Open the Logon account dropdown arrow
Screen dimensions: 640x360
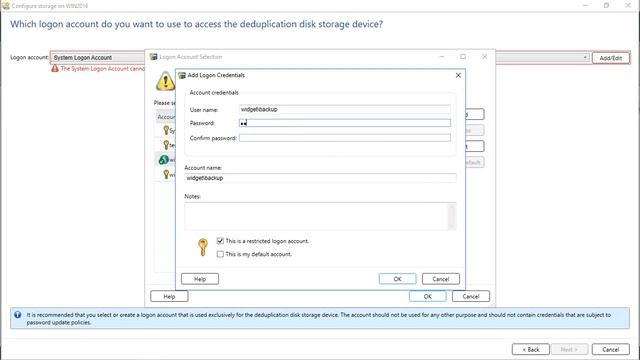[585, 58]
